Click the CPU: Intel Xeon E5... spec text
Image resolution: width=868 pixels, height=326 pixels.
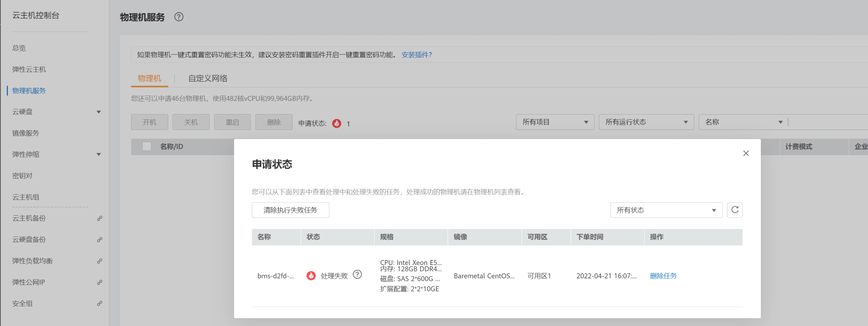[x=410, y=262]
